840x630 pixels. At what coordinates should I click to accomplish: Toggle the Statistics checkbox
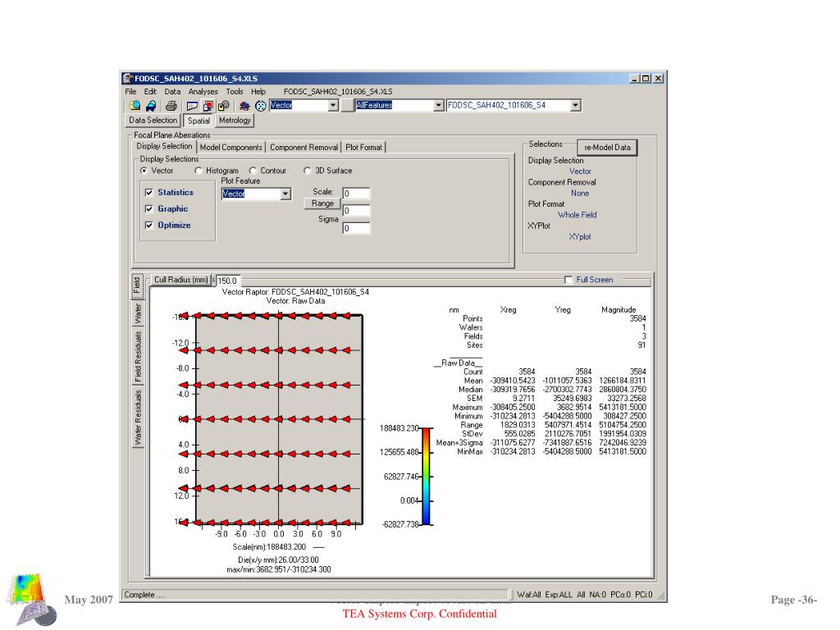(149, 192)
